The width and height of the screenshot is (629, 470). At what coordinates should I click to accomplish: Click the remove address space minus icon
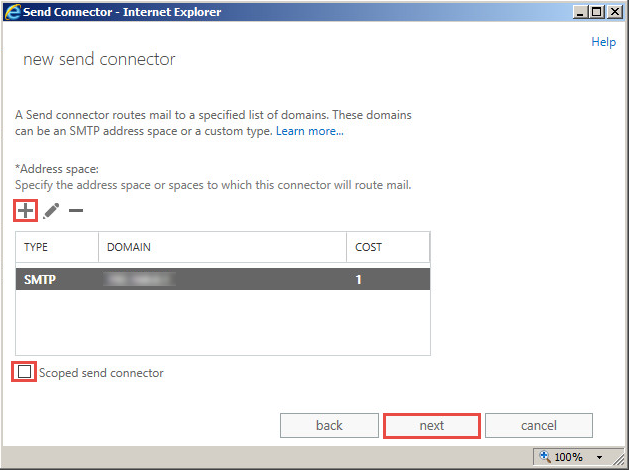76,211
